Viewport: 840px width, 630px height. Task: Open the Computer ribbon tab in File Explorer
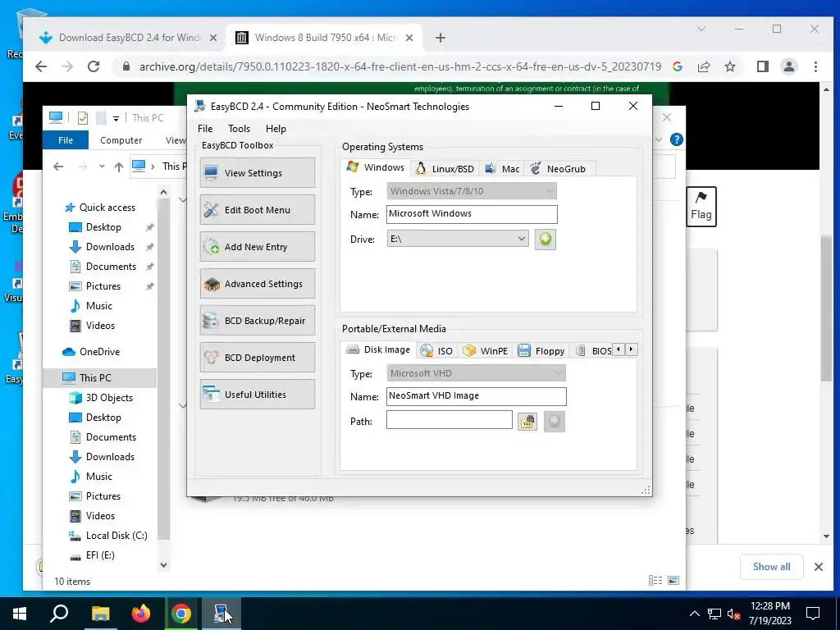click(121, 140)
